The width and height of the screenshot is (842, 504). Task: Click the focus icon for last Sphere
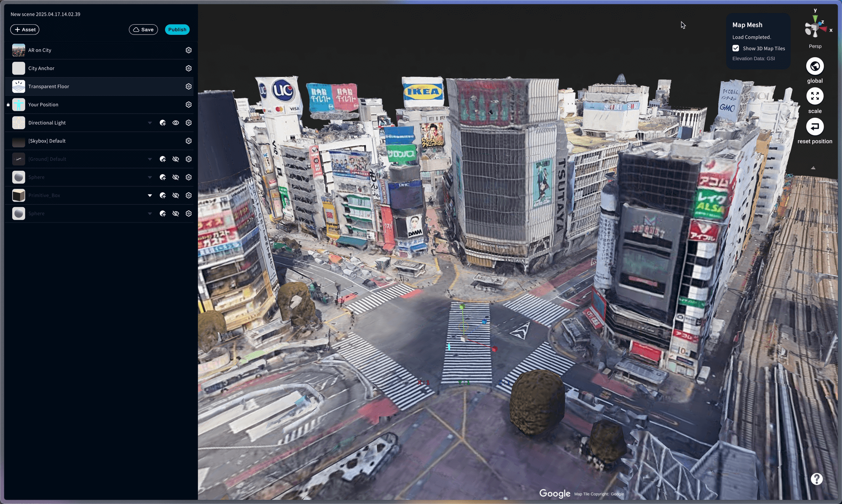point(163,213)
